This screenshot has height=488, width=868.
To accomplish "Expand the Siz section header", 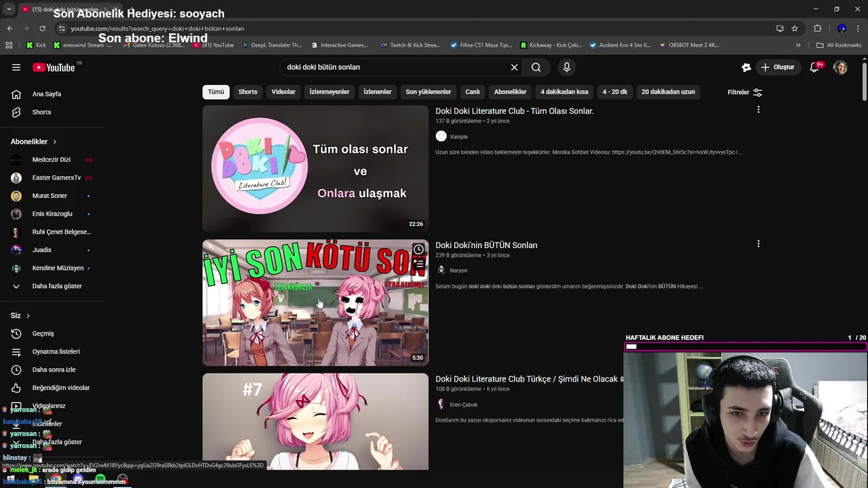I will tap(20, 316).
